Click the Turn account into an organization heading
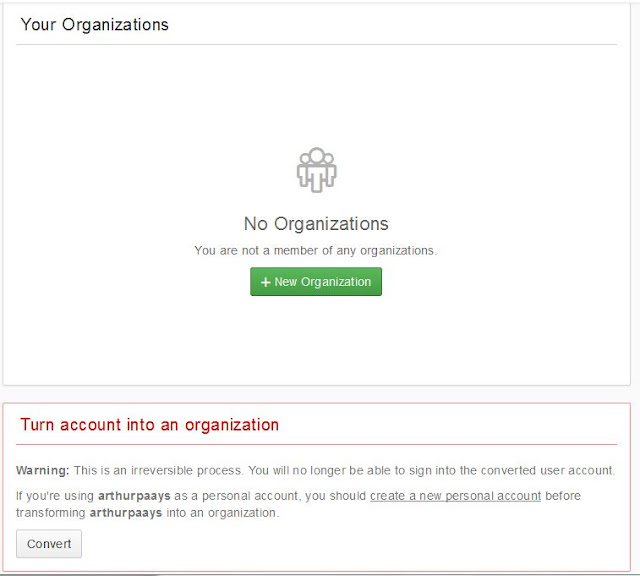The image size is (640, 576). tap(149, 425)
